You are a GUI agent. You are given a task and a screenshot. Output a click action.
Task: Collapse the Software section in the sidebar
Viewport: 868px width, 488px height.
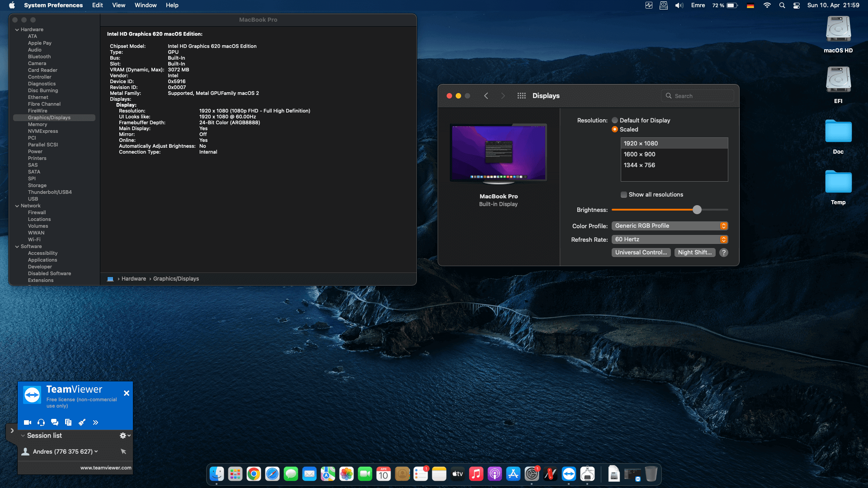[17, 247]
